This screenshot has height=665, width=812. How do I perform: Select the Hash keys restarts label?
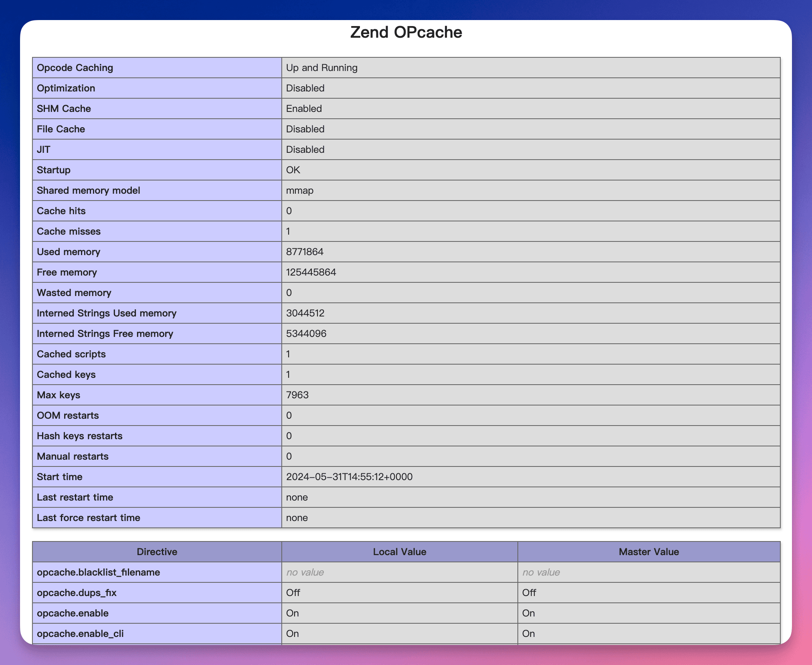[80, 436]
